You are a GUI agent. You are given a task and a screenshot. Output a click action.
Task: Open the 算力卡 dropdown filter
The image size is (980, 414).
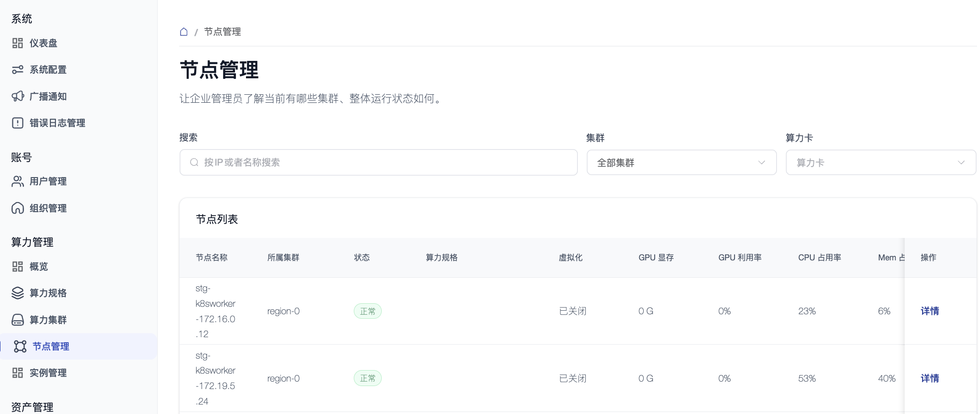click(x=881, y=163)
